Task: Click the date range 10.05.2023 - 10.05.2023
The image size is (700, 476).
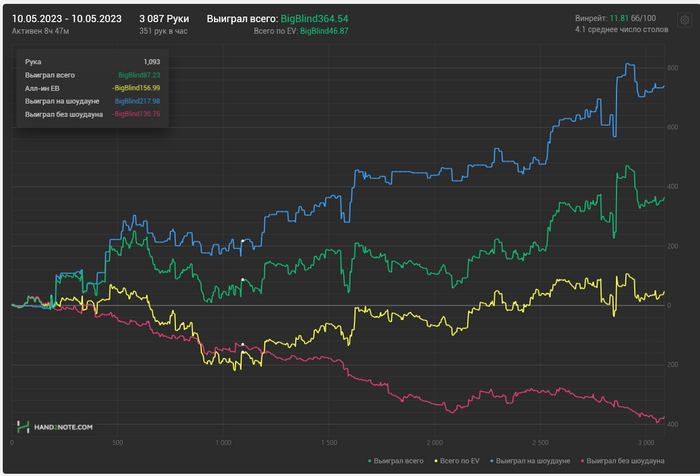Action: pyautogui.click(x=65, y=18)
